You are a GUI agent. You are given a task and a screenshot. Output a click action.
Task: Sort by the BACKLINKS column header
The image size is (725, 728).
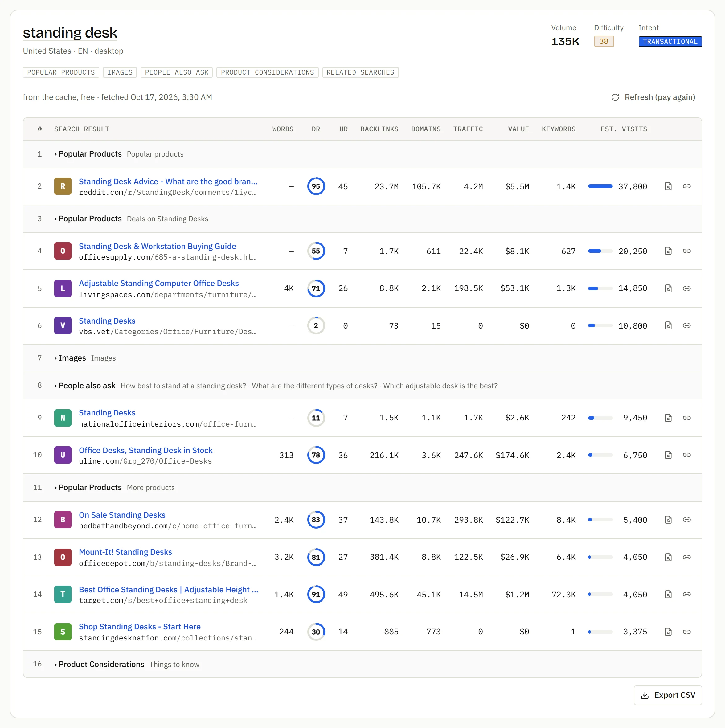pyautogui.click(x=379, y=129)
